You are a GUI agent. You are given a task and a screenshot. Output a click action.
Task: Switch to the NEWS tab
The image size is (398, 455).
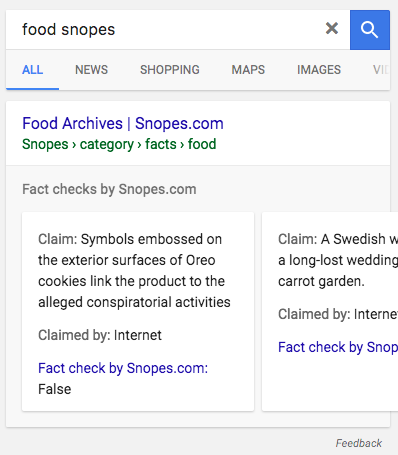[91, 70]
